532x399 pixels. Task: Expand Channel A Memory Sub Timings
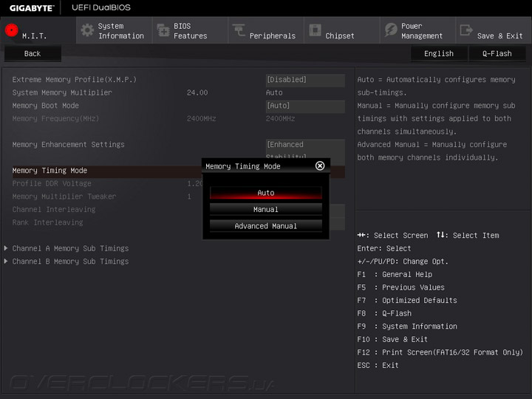(70, 248)
